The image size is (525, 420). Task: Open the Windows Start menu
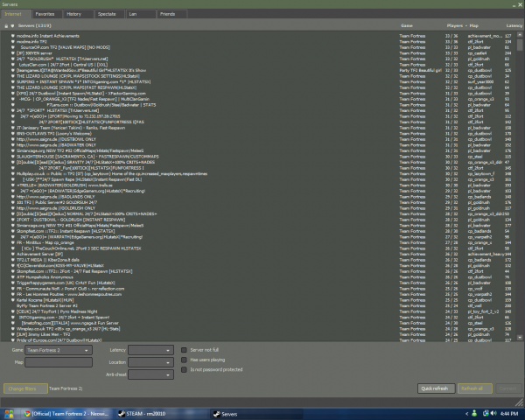[9, 414]
